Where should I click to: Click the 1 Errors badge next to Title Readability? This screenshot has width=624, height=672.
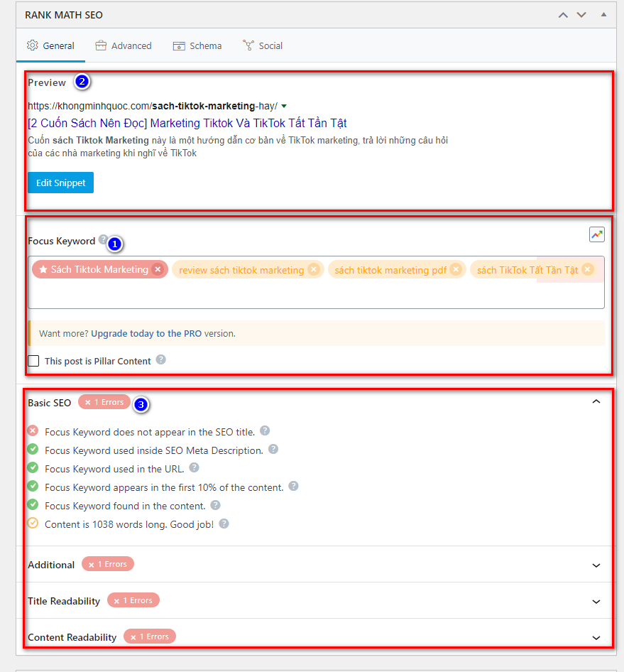pos(133,600)
